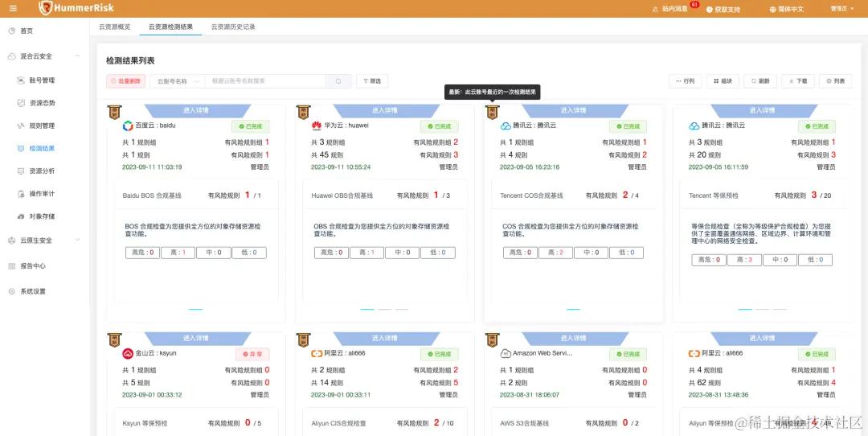
Task: Click the Baidu BOS 合规基线 rule title
Action: [x=152, y=195]
